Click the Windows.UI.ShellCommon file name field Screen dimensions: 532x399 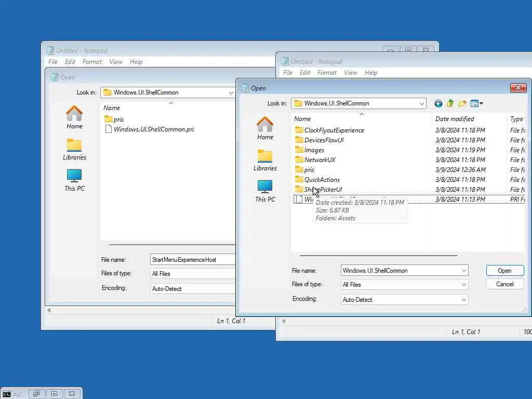404,270
